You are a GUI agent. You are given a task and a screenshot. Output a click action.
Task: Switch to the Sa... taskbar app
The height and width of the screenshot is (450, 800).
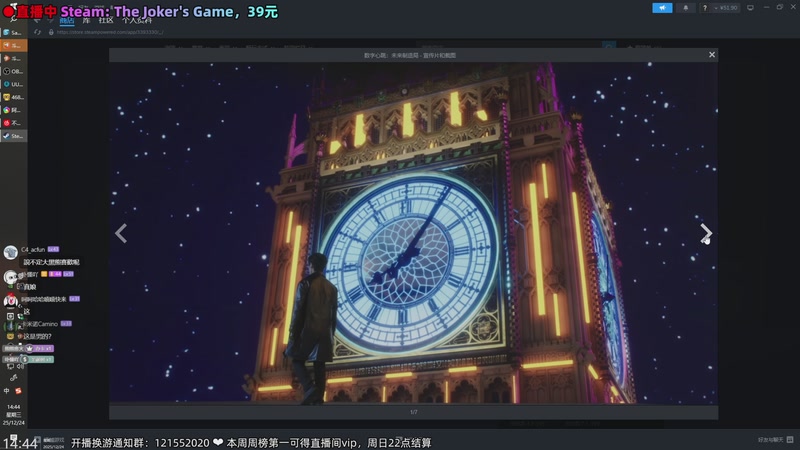pos(14,32)
